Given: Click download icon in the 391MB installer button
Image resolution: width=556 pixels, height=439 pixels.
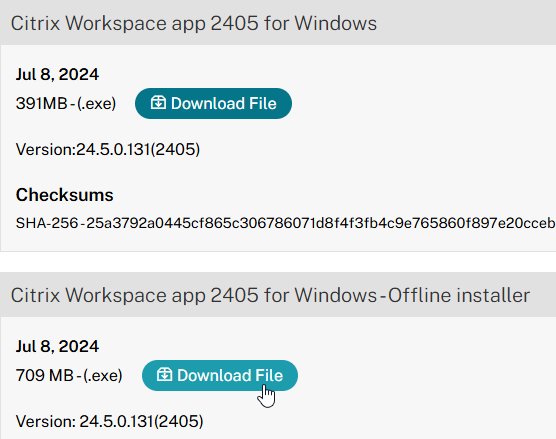Looking at the screenshot, I should coord(158,103).
